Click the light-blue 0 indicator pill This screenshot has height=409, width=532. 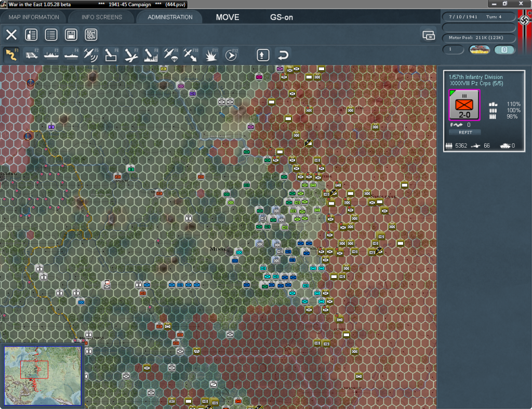[x=504, y=49]
